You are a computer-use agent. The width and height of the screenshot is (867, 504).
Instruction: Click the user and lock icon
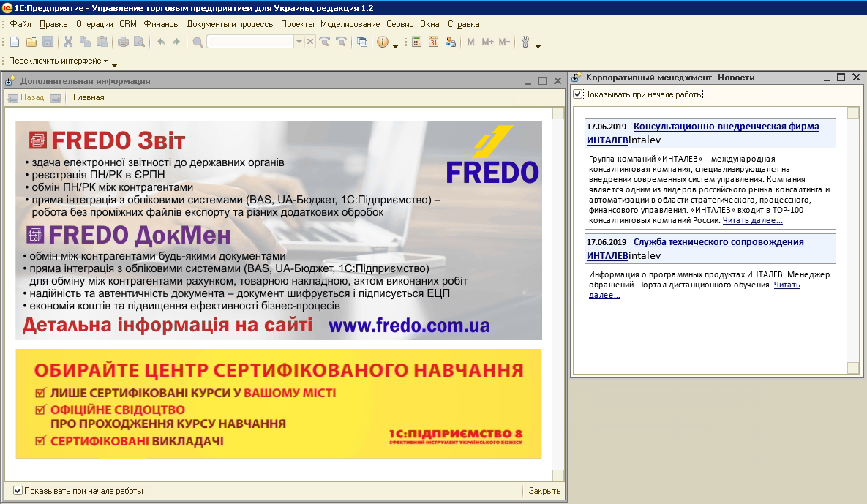(x=451, y=42)
